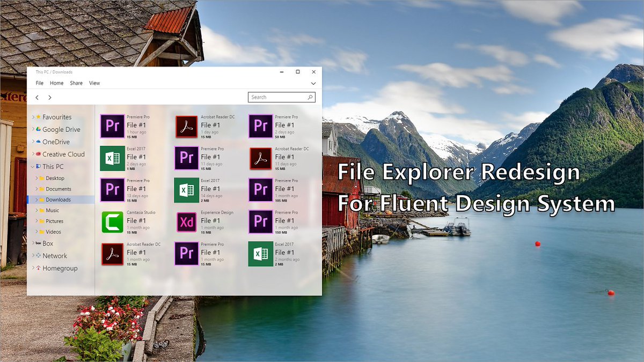Expand the Creative Cloud tree node chevron

(x=33, y=154)
